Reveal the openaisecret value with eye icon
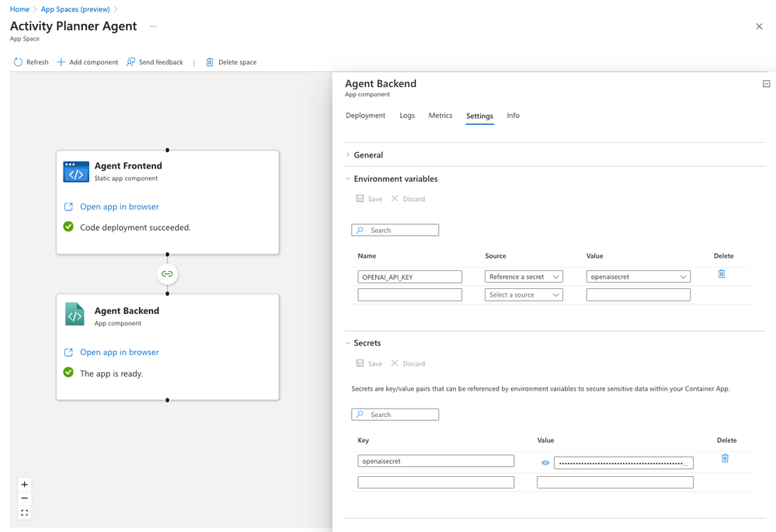The width and height of the screenshot is (776, 532). click(545, 463)
